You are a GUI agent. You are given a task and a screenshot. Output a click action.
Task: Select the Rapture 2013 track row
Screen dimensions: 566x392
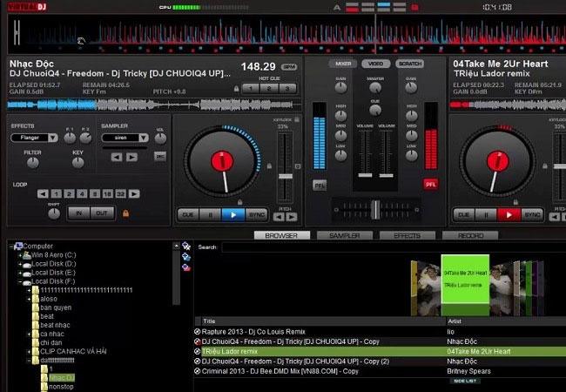pyautogui.click(x=380, y=332)
